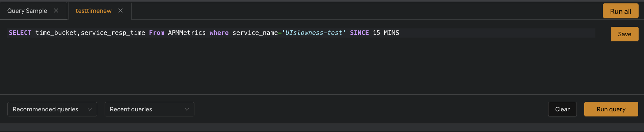Place cursor in the SQL query editor line
The height and width of the screenshot is (132, 644).
pos(301,33)
